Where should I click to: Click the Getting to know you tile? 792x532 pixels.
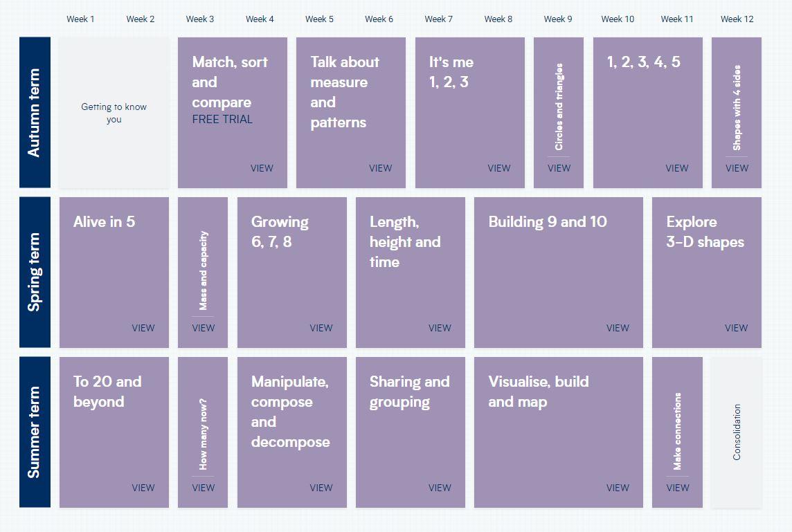pos(114,113)
